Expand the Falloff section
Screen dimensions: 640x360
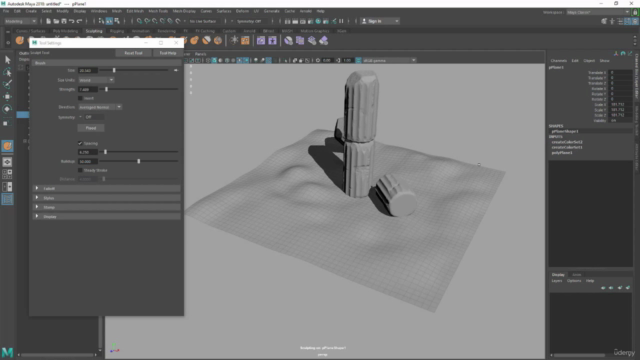(107, 189)
